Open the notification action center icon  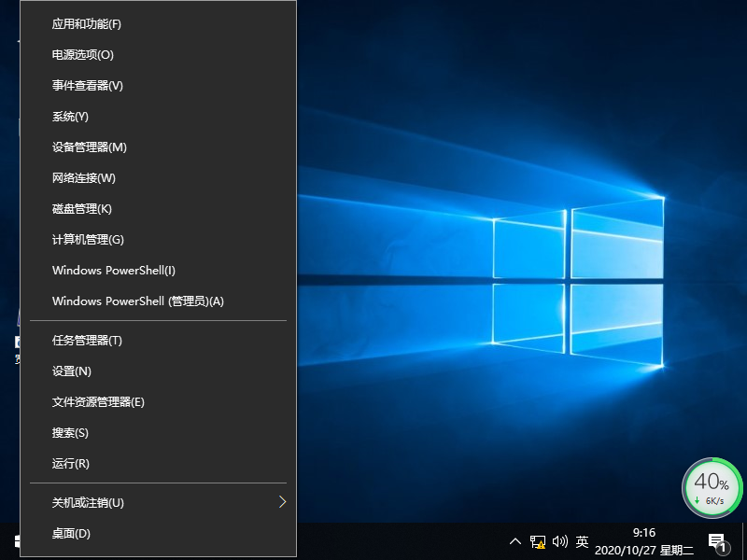coord(718,541)
